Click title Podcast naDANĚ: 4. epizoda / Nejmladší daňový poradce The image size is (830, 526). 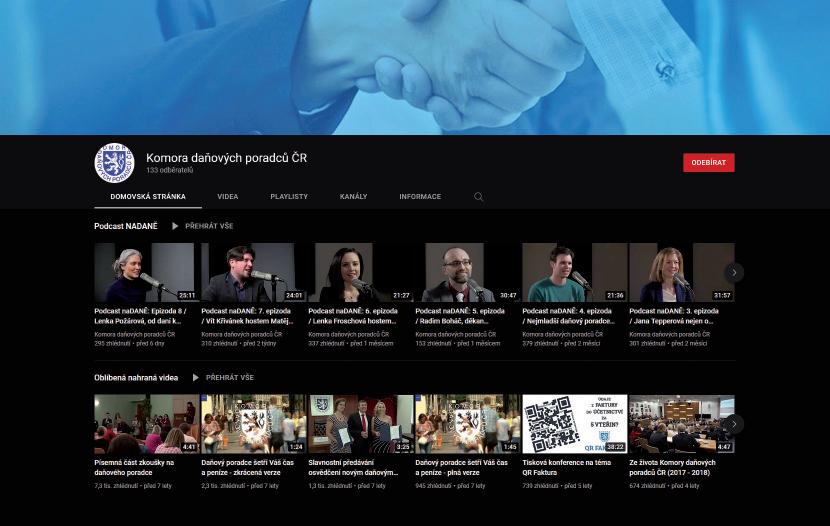[x=569, y=316]
